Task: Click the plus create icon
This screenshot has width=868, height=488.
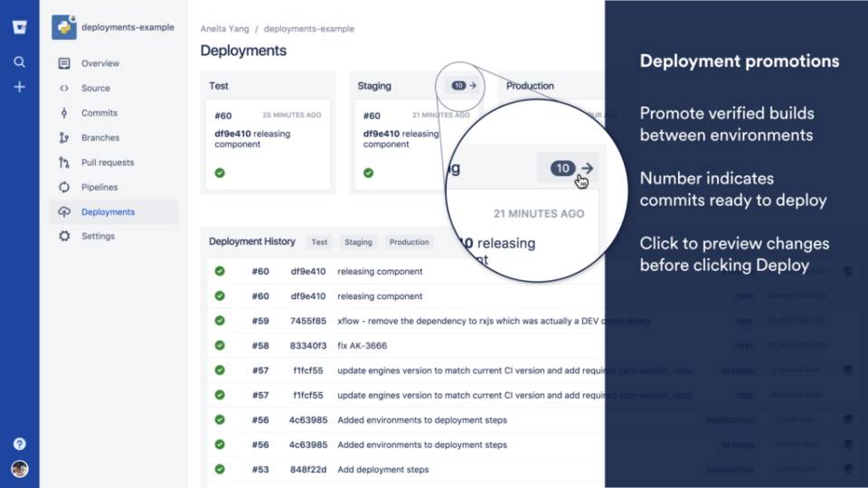Action: (19, 87)
